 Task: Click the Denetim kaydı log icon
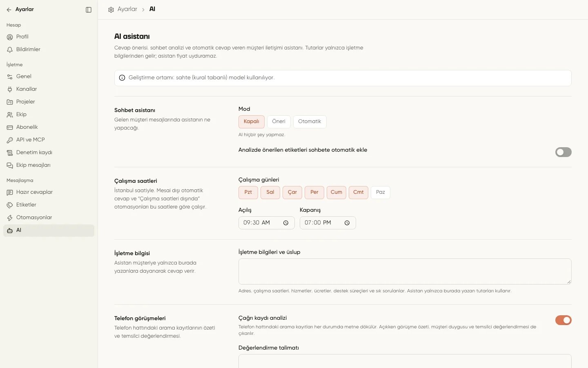pos(10,153)
